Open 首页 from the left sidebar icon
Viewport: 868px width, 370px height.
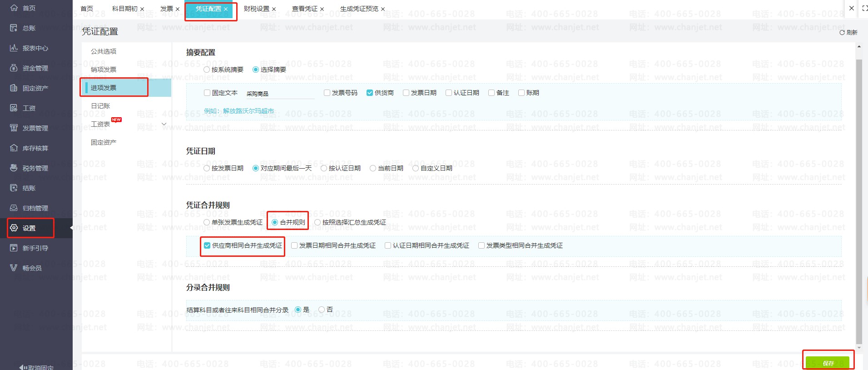[14, 8]
